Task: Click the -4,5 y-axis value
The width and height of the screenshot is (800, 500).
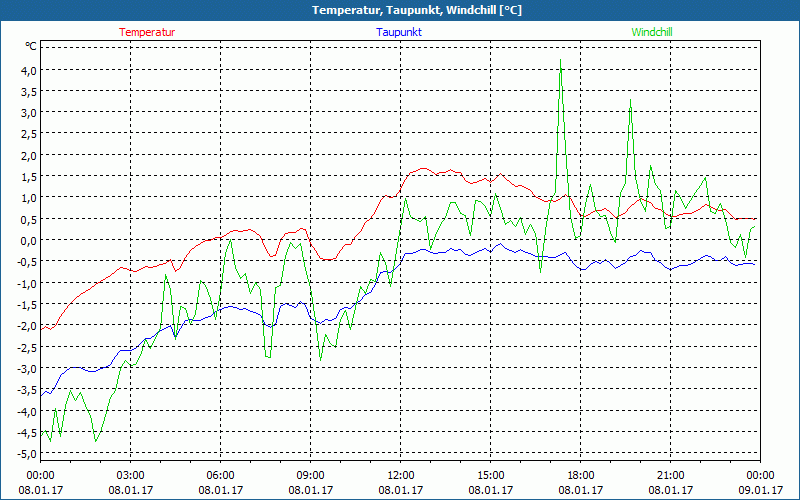Action: pyautogui.click(x=28, y=433)
